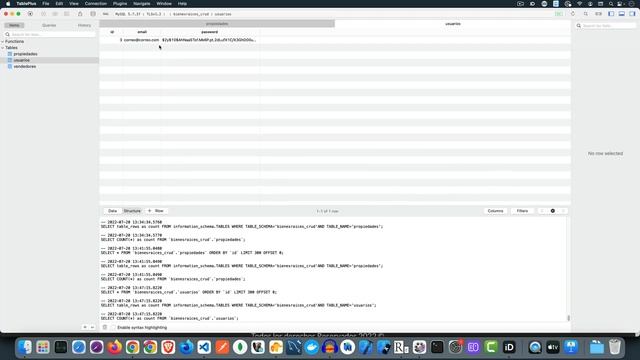Viewport: 640px width, 360px height.
Task: Open the propiedades table in sidebar
Action: [x=25, y=54]
